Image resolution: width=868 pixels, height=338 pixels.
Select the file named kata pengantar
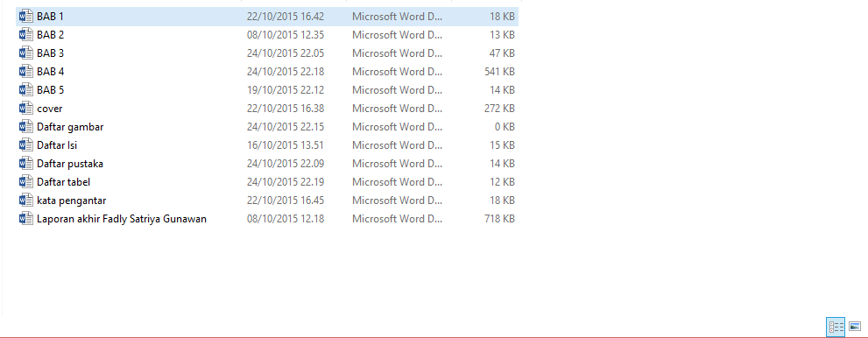pos(72,201)
